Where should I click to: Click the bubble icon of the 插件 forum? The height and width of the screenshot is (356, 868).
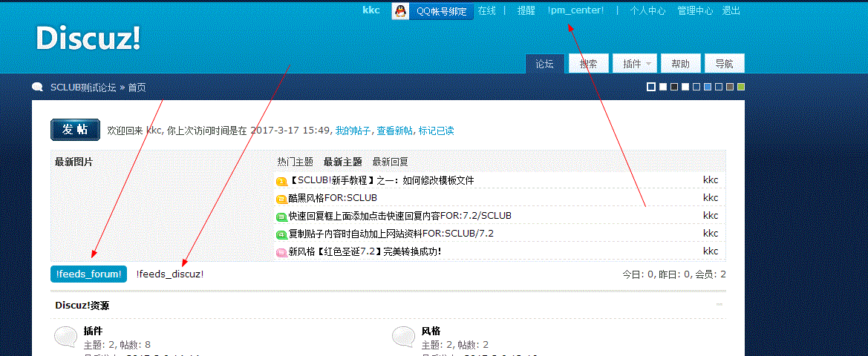[x=66, y=337]
